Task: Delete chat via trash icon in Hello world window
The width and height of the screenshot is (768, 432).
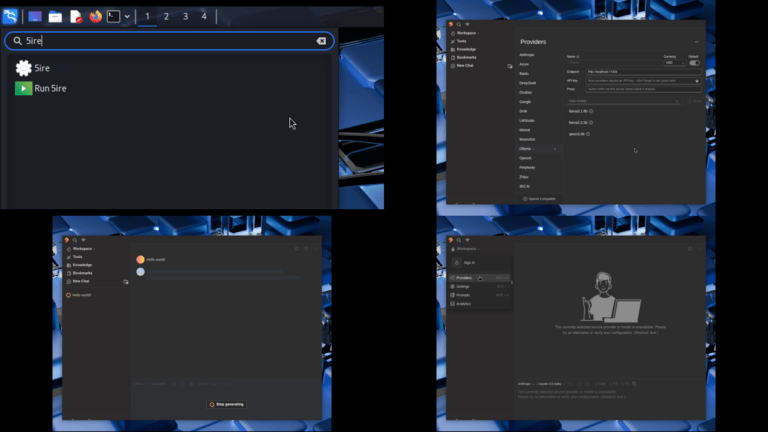Action: (x=306, y=249)
